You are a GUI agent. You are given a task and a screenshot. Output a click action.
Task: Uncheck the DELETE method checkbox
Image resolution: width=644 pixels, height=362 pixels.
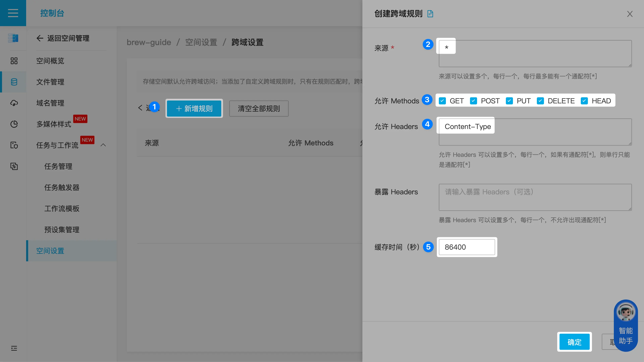click(540, 101)
